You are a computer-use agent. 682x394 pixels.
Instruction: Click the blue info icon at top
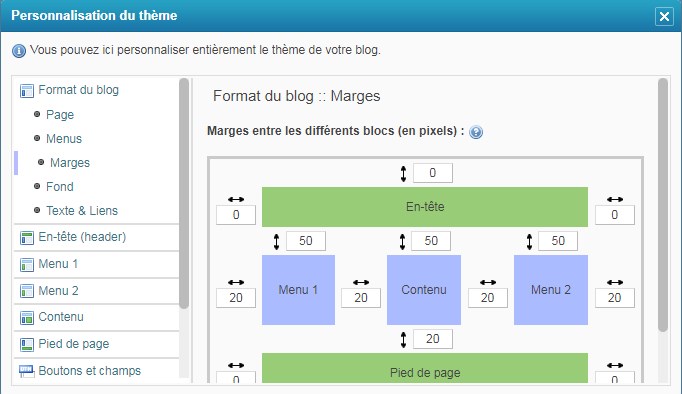pos(19,51)
